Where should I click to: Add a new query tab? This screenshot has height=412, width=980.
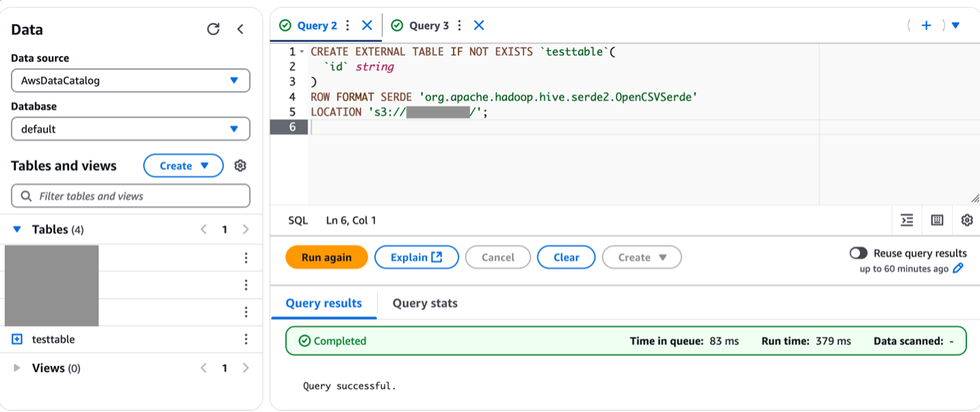[926, 25]
